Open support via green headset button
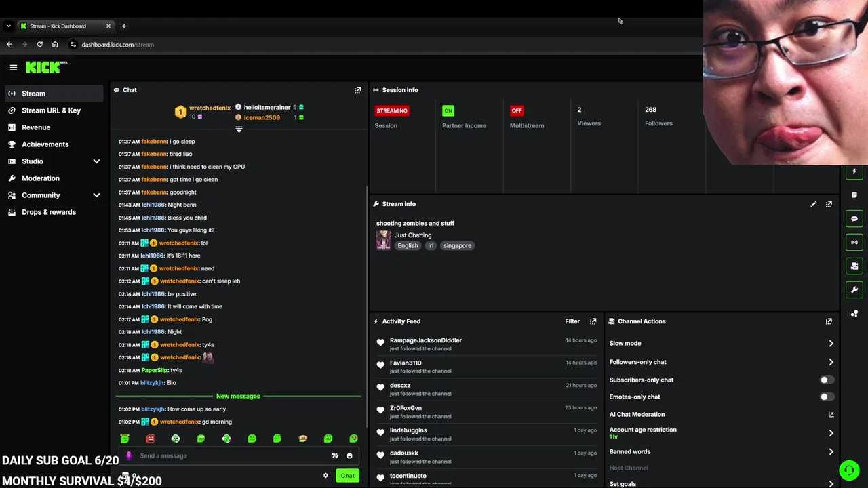 (848, 470)
